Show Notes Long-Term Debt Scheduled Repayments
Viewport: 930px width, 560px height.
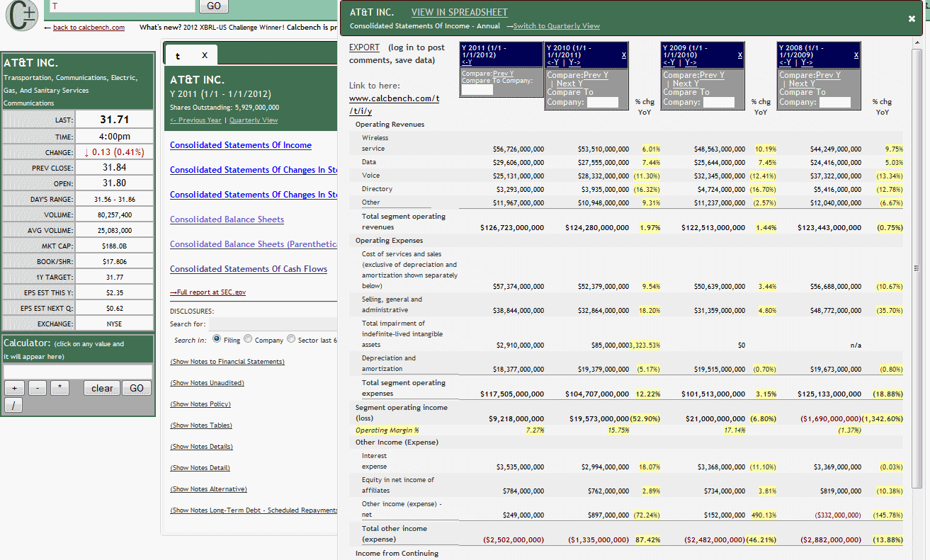tap(254, 510)
